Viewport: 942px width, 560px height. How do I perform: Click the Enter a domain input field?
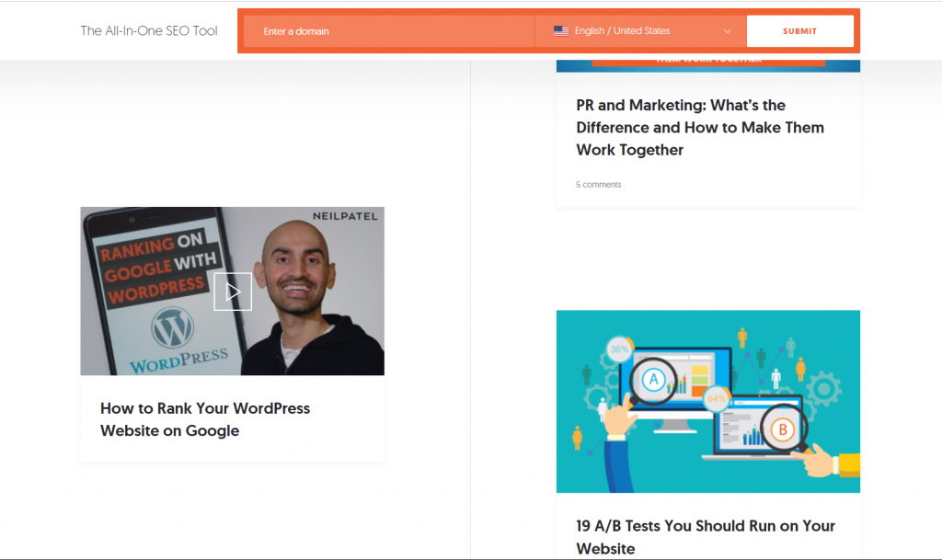(x=386, y=30)
